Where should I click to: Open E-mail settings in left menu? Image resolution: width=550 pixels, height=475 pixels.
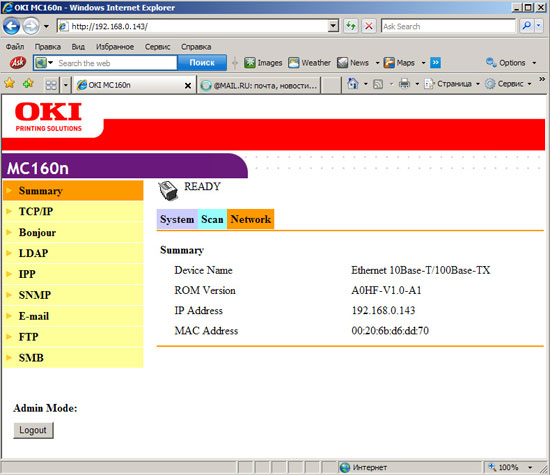click(x=73, y=316)
